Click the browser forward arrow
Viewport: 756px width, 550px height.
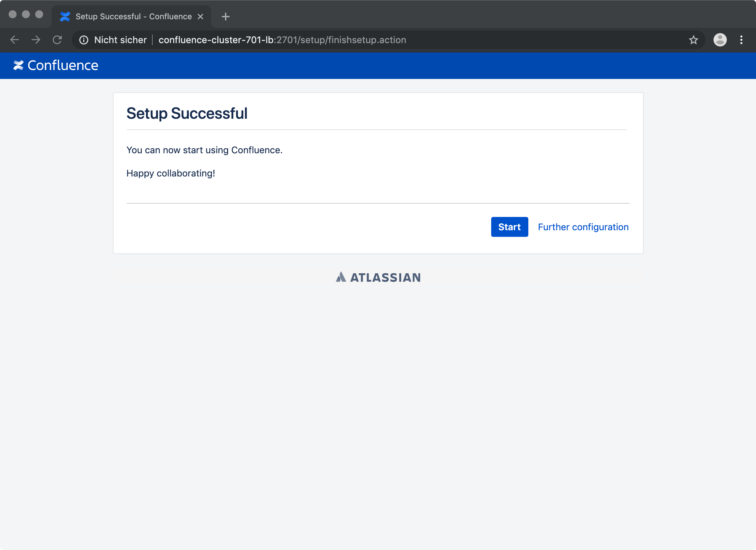pyautogui.click(x=36, y=40)
